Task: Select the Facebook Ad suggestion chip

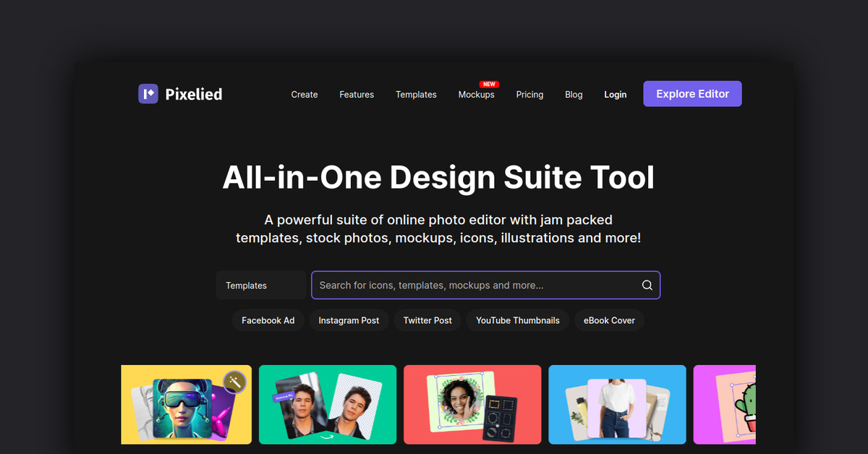Action: tap(268, 320)
